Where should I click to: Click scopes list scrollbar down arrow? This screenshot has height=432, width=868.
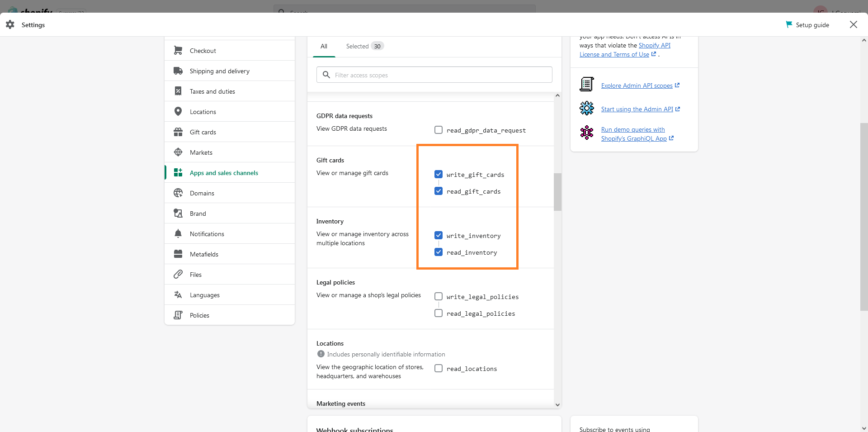(x=557, y=405)
